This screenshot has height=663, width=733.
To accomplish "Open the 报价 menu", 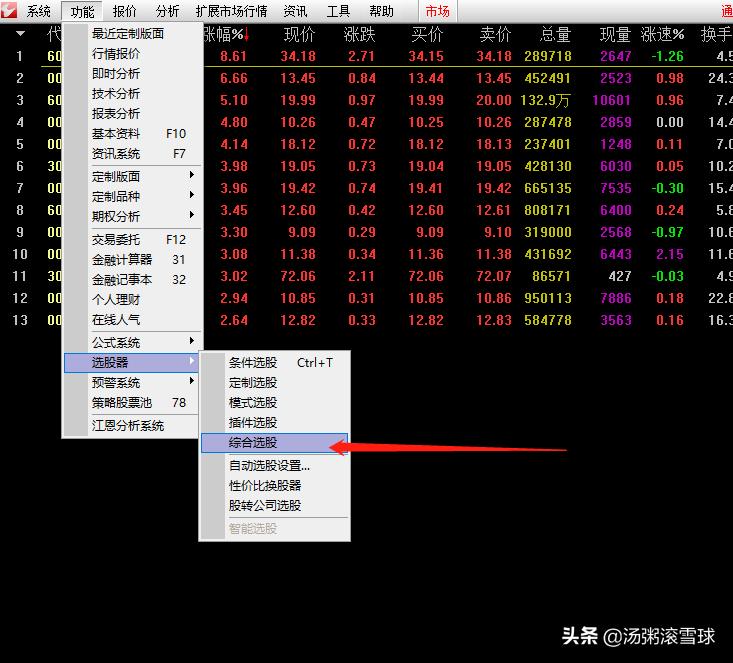I will pos(124,11).
